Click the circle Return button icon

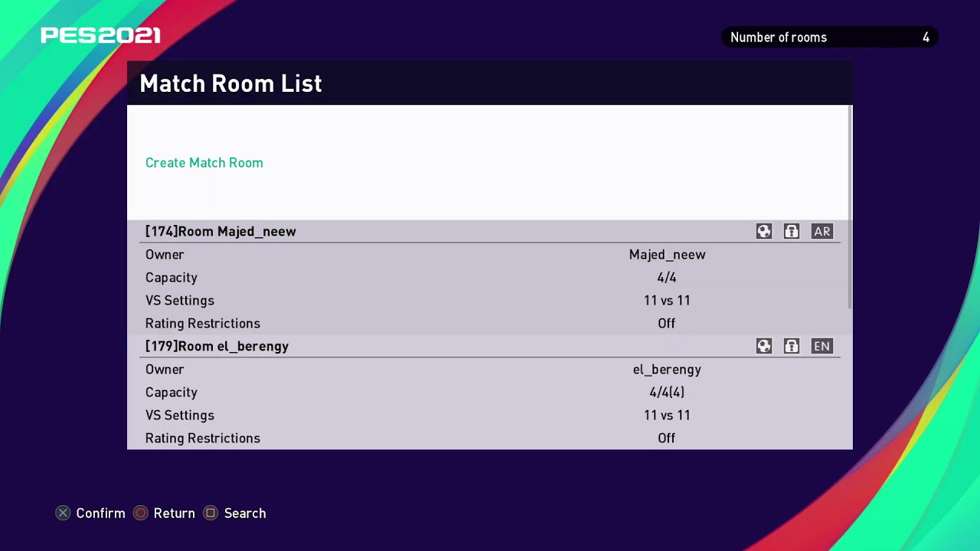pos(141,514)
